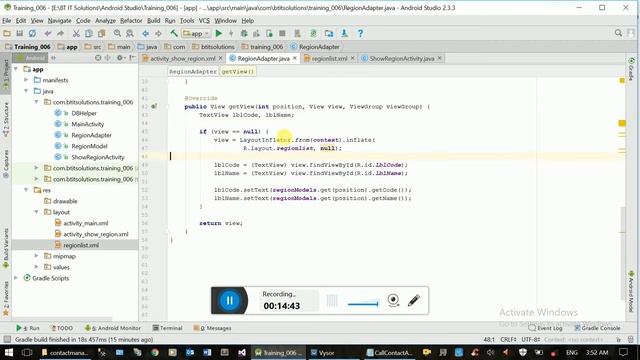Open the Analyze menu
640x360 pixels.
105,20
